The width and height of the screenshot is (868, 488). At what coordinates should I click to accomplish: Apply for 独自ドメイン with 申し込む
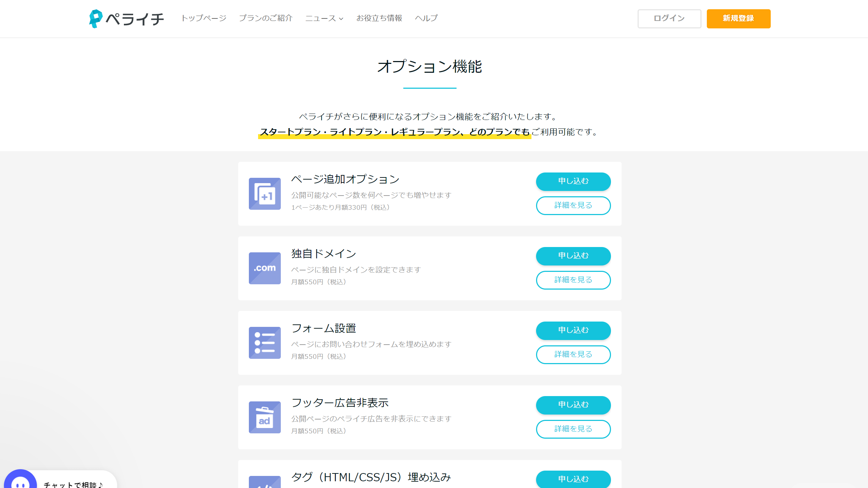click(x=573, y=256)
